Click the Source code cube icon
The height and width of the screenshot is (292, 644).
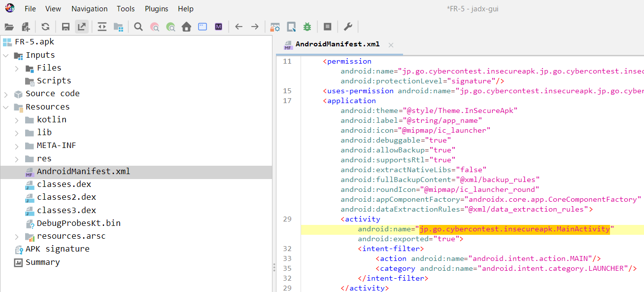pos(19,94)
